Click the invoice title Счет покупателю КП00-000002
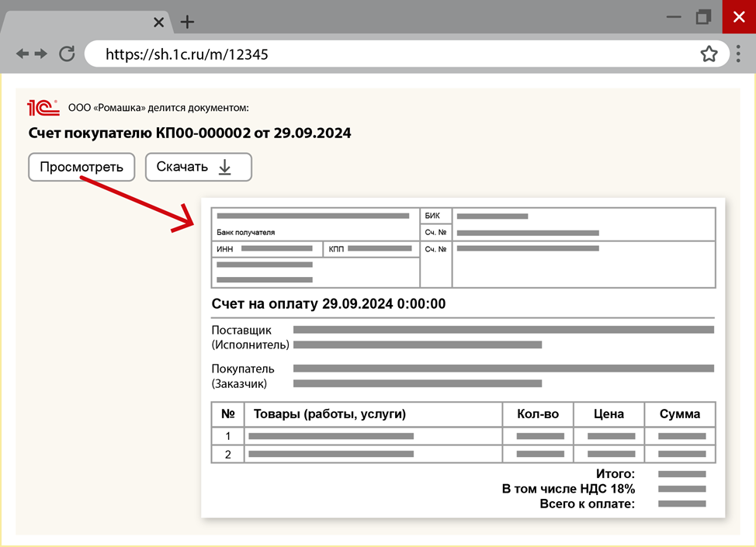756x547 pixels. click(189, 133)
